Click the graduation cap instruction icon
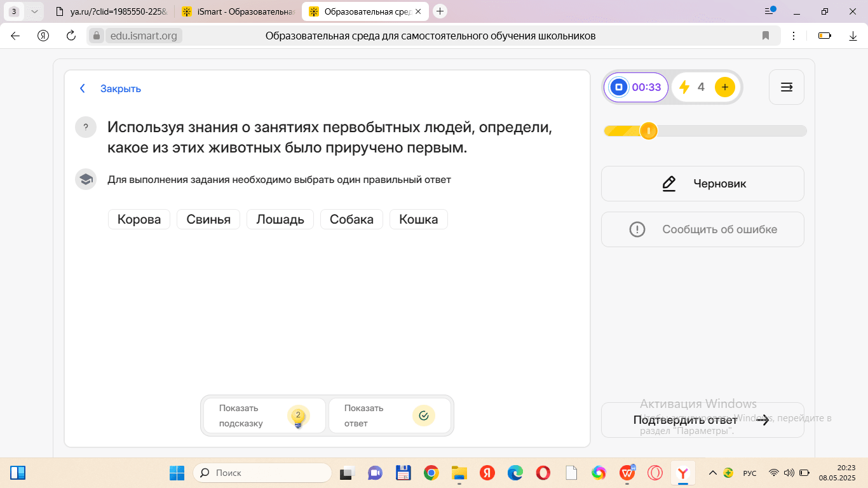This screenshot has width=868, height=488. point(85,179)
